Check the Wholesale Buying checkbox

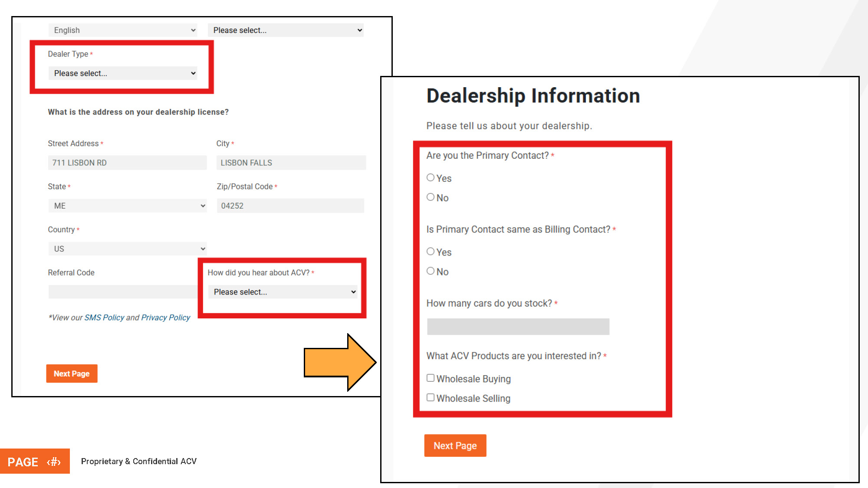(x=430, y=377)
